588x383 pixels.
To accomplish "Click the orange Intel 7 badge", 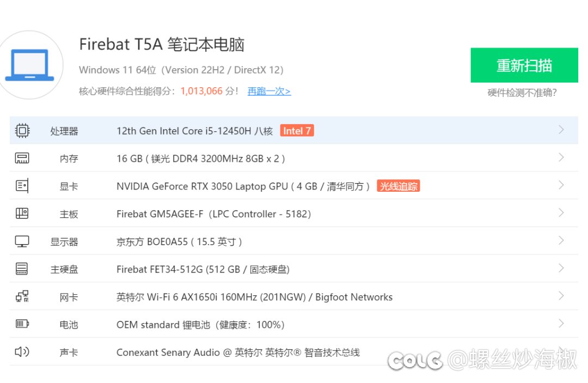I will (x=297, y=130).
